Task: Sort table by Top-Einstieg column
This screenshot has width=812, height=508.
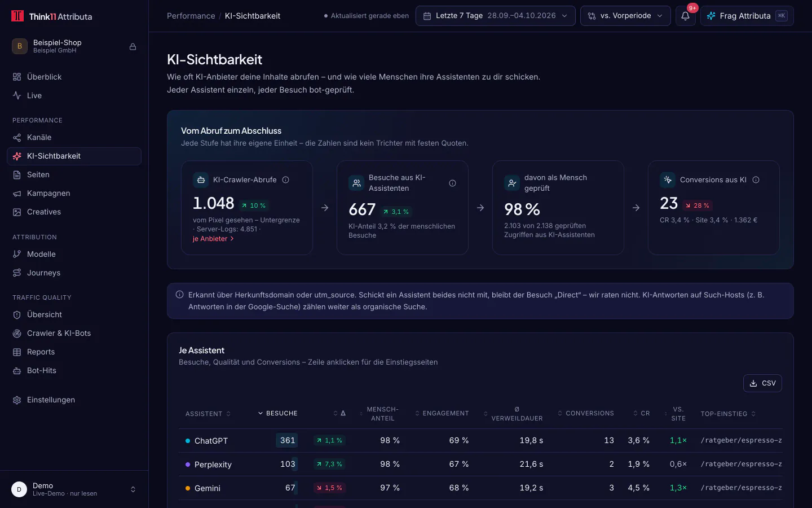Action: pos(729,414)
